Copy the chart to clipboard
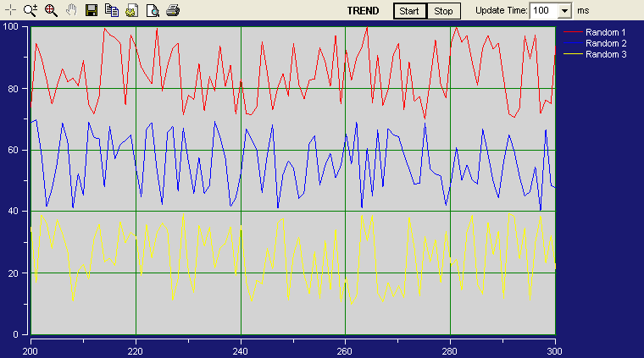 pos(112,11)
